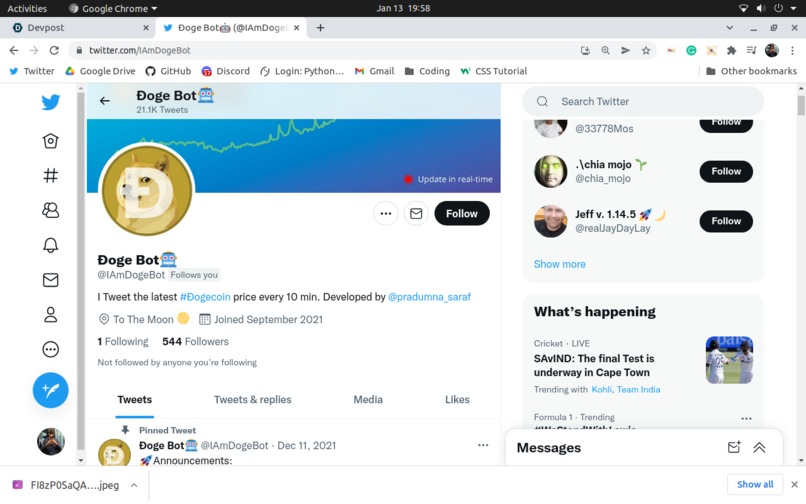Open Chrome profile avatar

(772, 50)
